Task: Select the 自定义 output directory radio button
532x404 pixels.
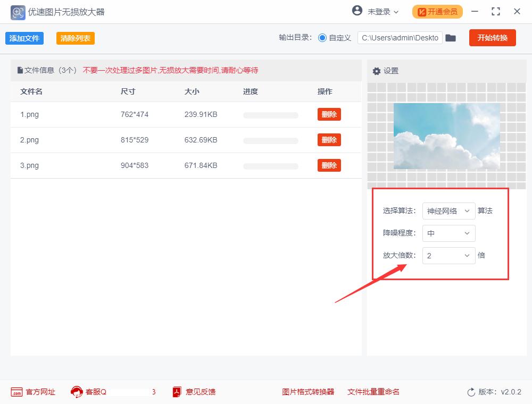Action: (x=323, y=38)
